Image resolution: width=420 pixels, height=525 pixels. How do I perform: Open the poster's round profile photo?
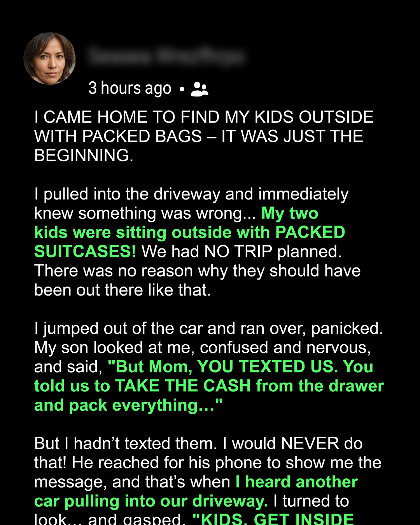(49, 58)
